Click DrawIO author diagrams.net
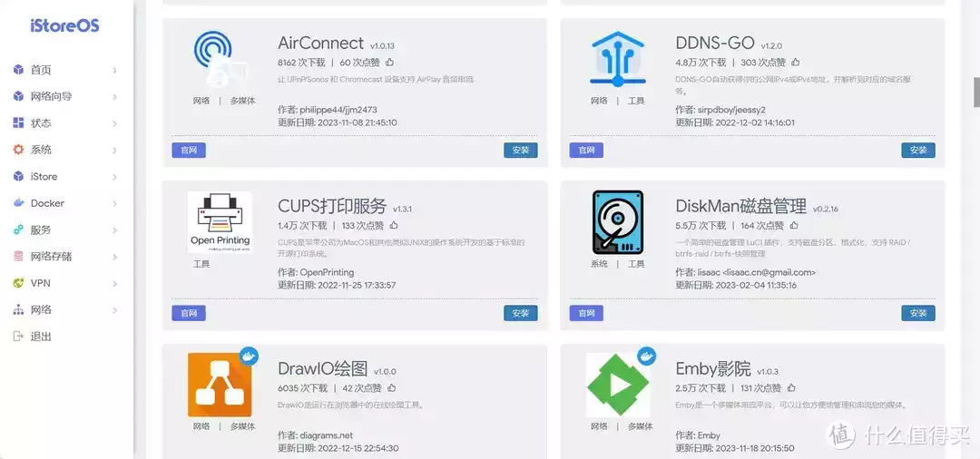 [x=327, y=435]
